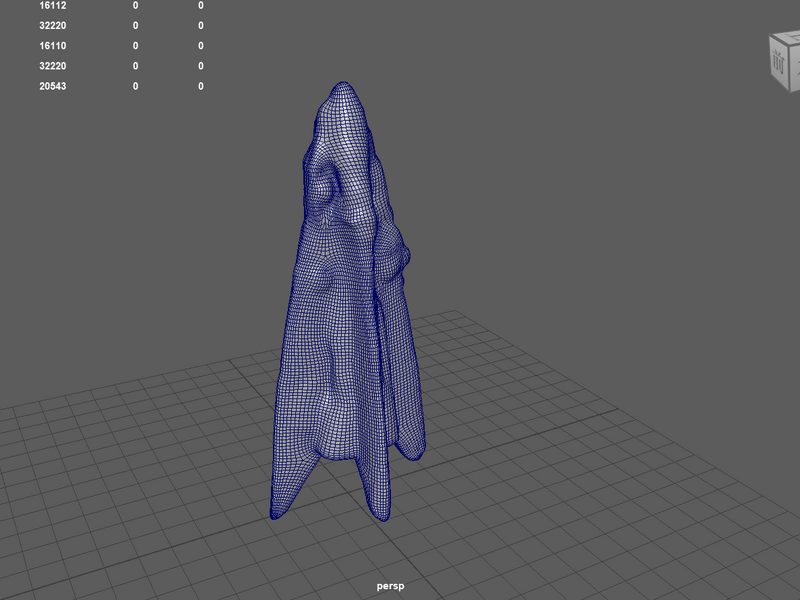
Task: Click the persp camera label
Action: 390,586
